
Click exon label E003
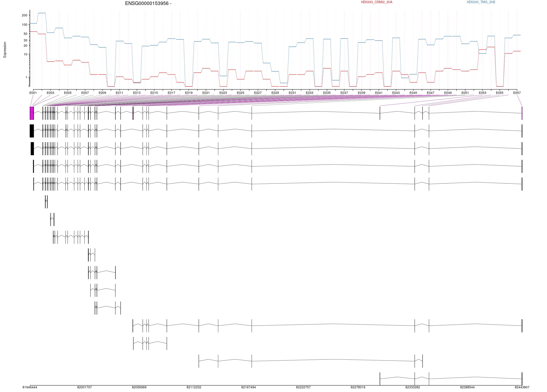pos(50,93)
